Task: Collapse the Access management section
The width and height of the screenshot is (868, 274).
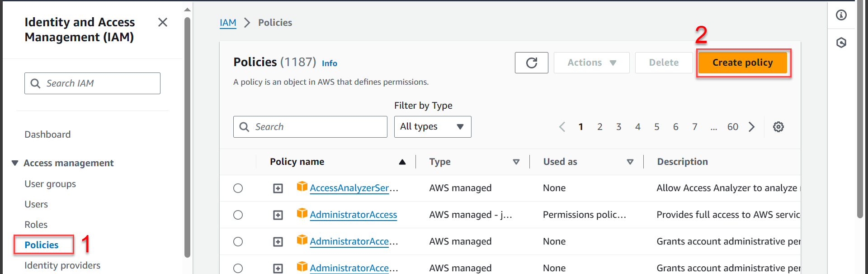Action: (15, 163)
